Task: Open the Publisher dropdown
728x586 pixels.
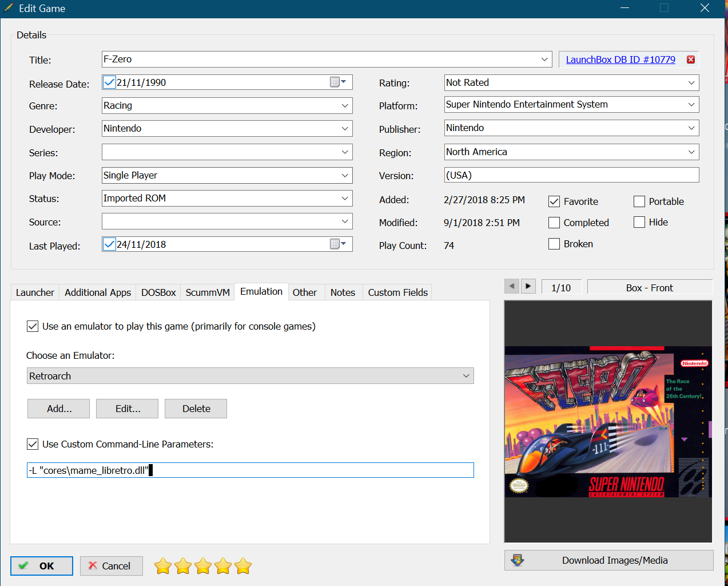Action: 691,128
